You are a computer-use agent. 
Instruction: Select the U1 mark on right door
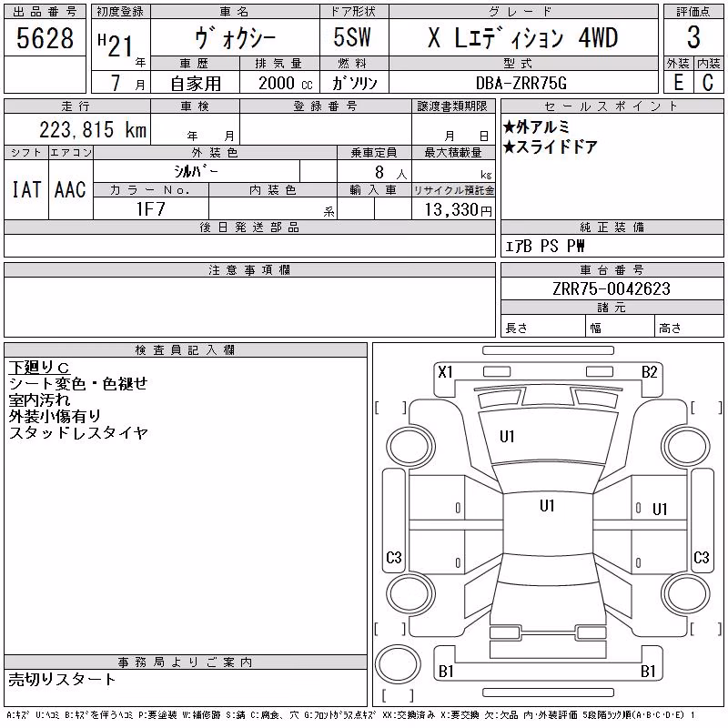(660, 510)
